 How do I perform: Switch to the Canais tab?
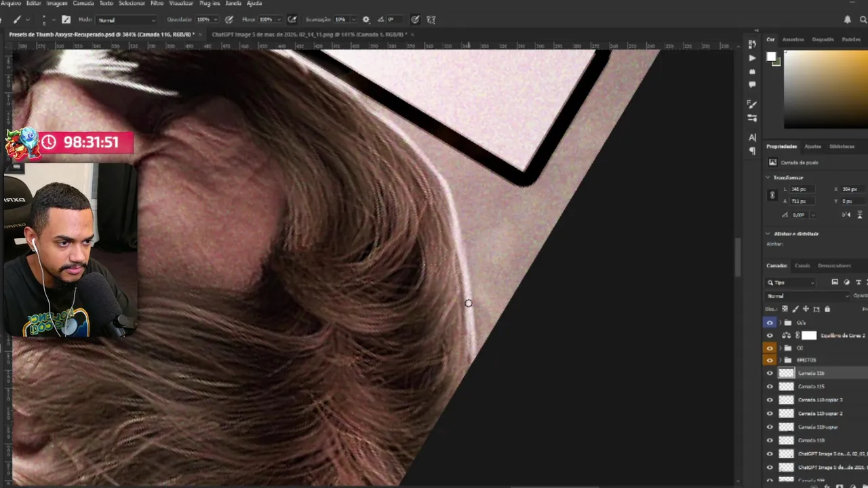pos(802,266)
